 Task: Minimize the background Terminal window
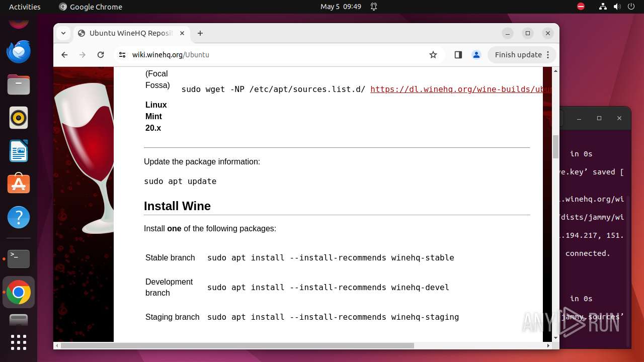tap(579, 118)
